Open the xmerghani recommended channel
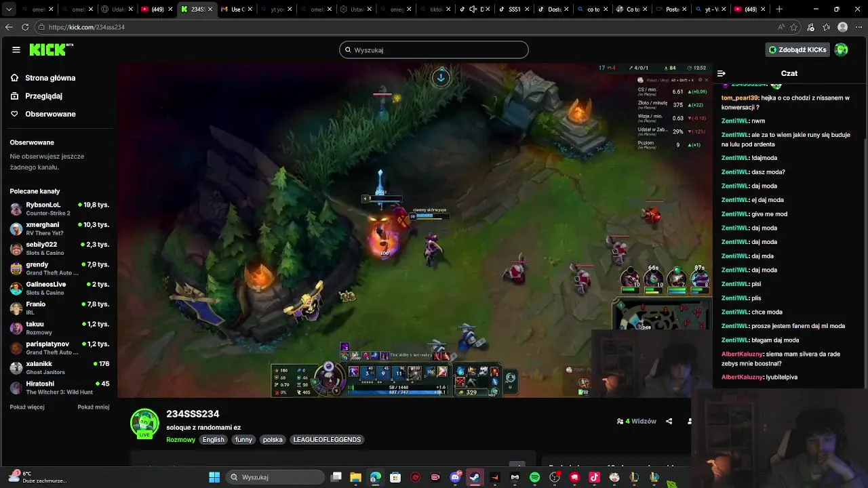 pos(60,228)
